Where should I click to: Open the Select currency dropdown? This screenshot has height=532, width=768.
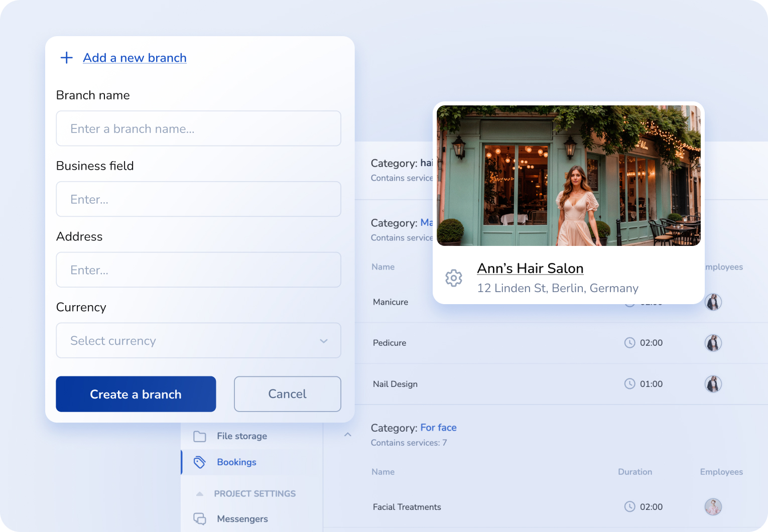[198, 341]
